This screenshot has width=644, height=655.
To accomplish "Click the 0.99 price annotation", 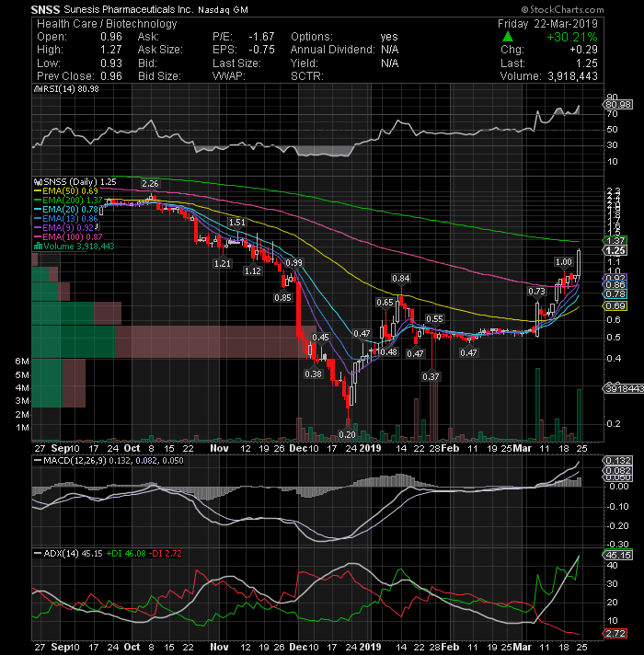I will (x=293, y=263).
